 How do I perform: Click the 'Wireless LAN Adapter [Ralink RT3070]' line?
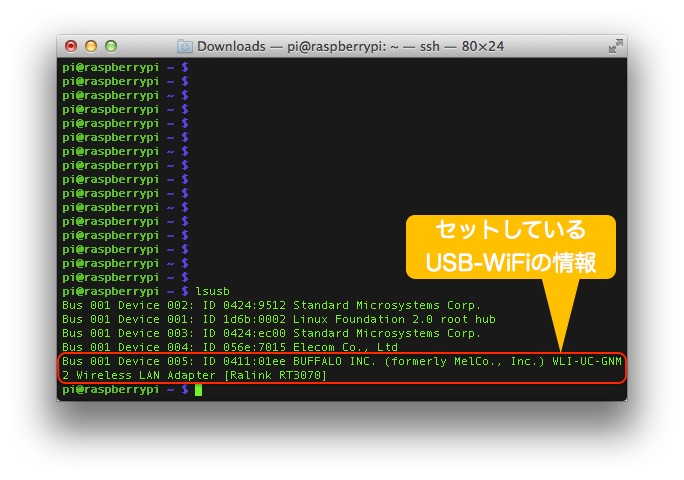194,375
